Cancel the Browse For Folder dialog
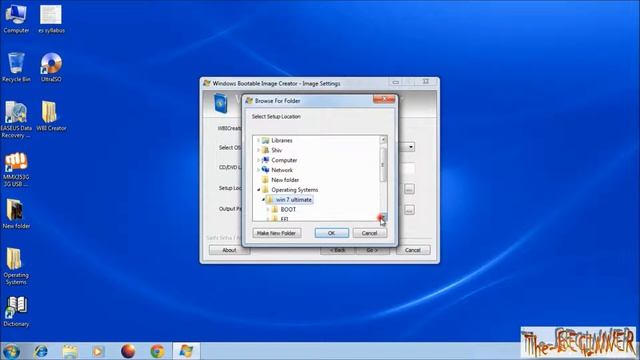Image resolution: width=640 pixels, height=360 pixels. click(x=369, y=233)
